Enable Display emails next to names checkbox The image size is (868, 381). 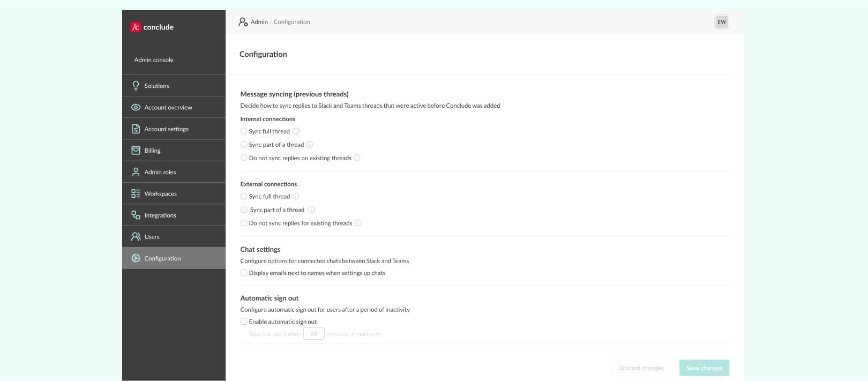click(x=244, y=273)
